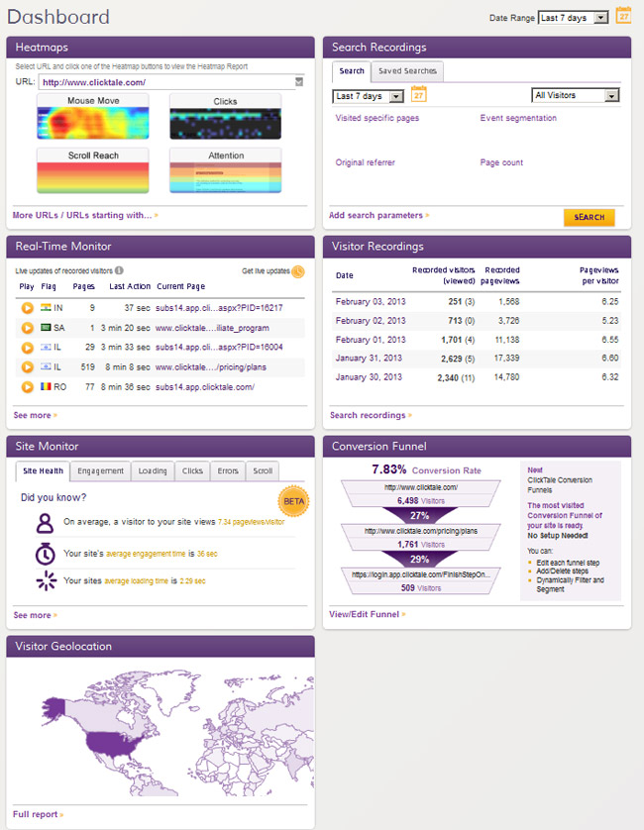Click the BETA badge in Site Monitor
The image size is (644, 830).
(x=292, y=500)
